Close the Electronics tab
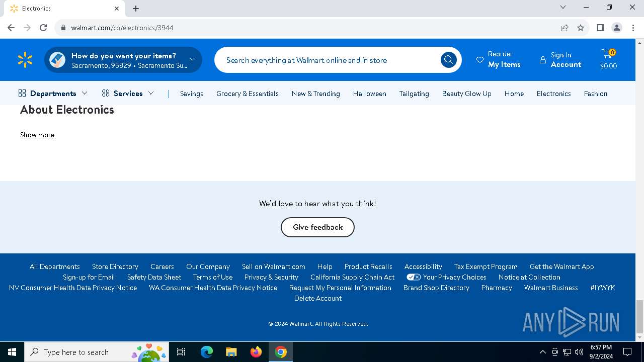 (x=117, y=9)
